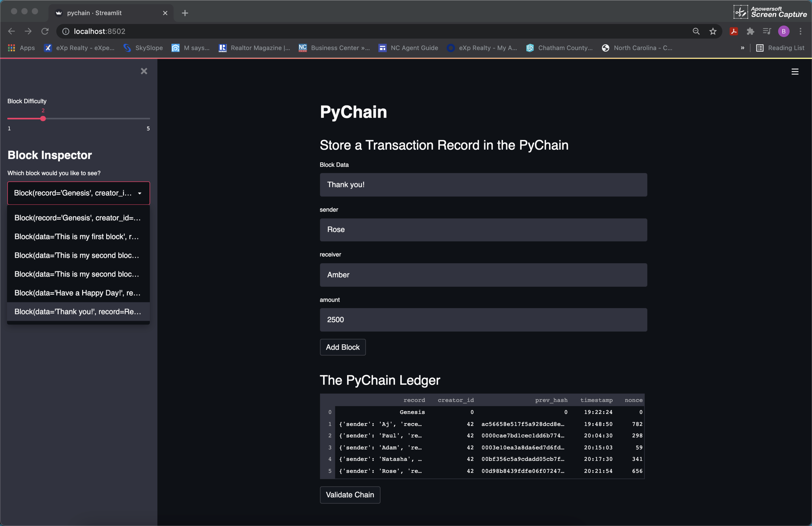Open the media control icon in toolbar
This screenshot has height=526, width=812.
[767, 31]
